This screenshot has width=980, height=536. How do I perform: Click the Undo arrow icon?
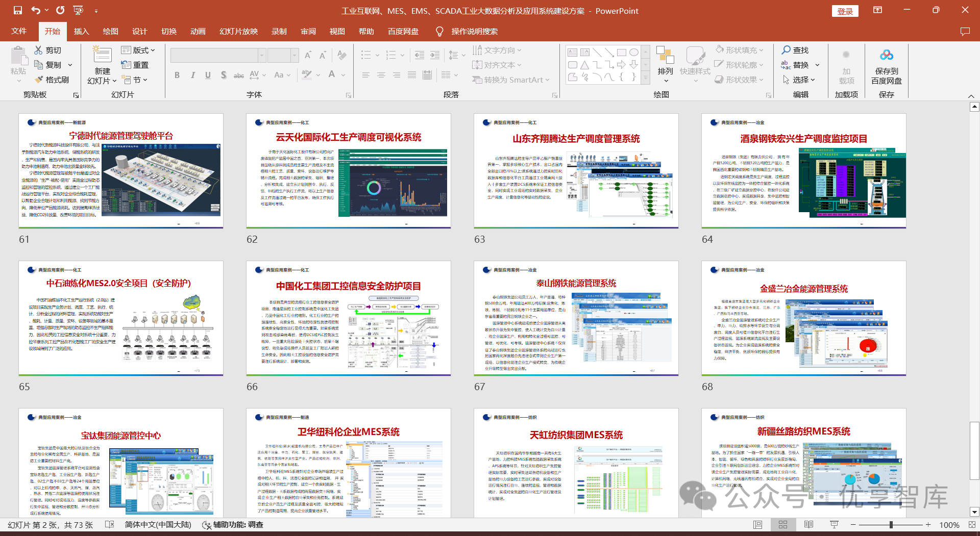35,10
